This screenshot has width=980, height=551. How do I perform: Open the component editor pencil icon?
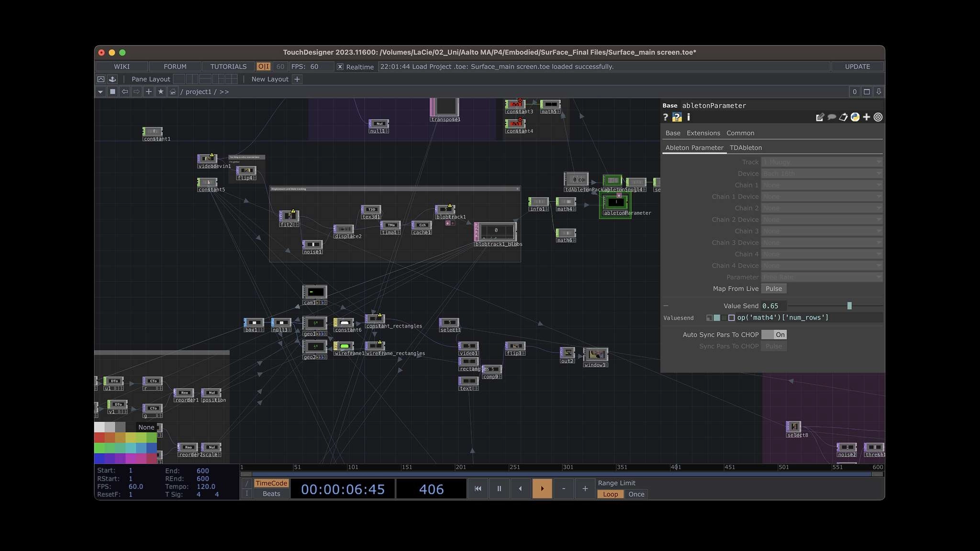(x=820, y=117)
